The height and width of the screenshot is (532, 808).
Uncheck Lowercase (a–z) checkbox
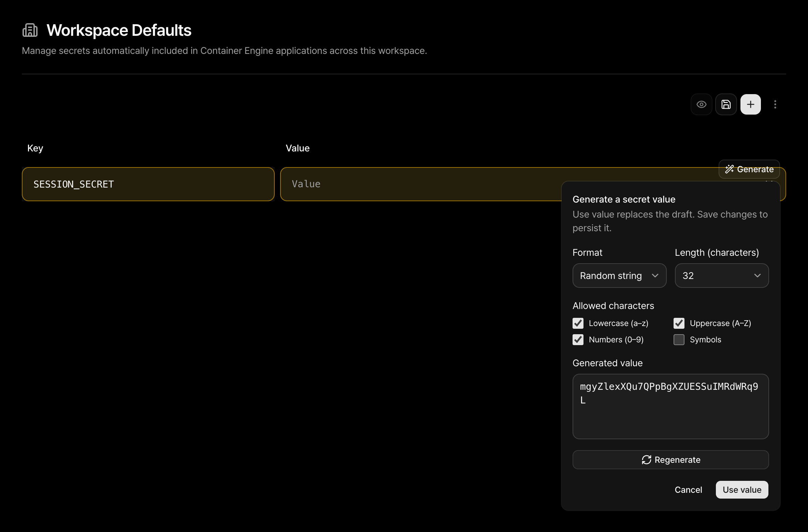578,323
